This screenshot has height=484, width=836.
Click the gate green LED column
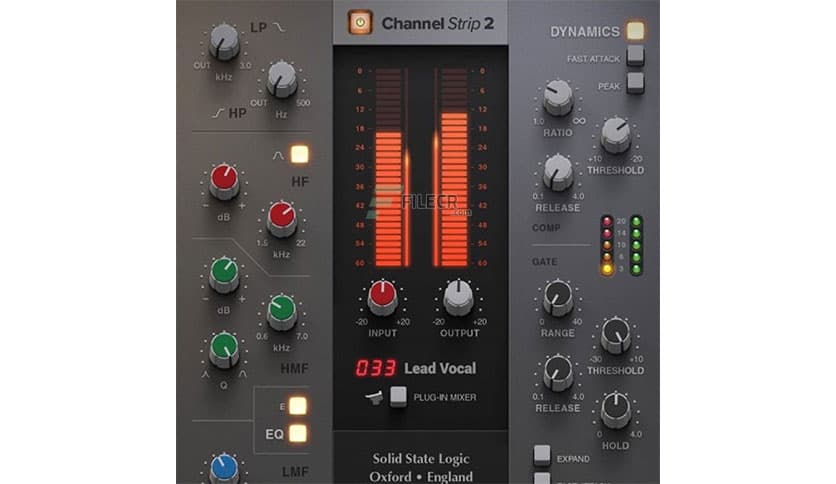click(x=636, y=245)
